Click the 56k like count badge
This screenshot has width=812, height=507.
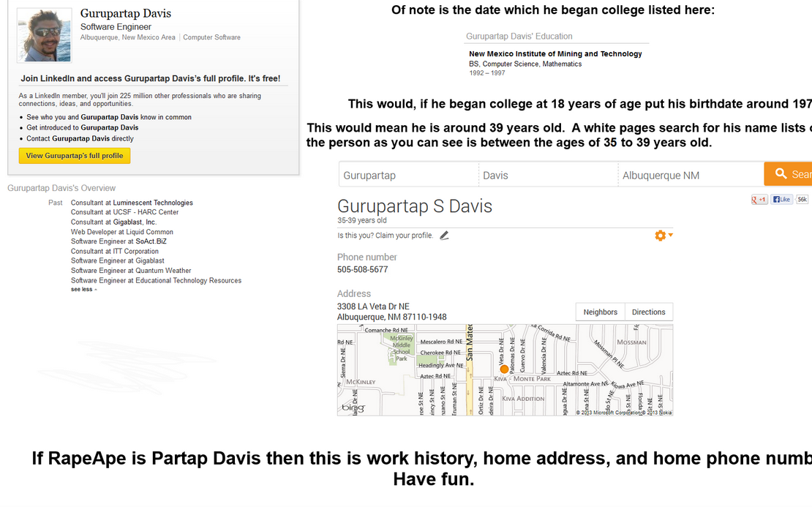pyautogui.click(x=802, y=200)
